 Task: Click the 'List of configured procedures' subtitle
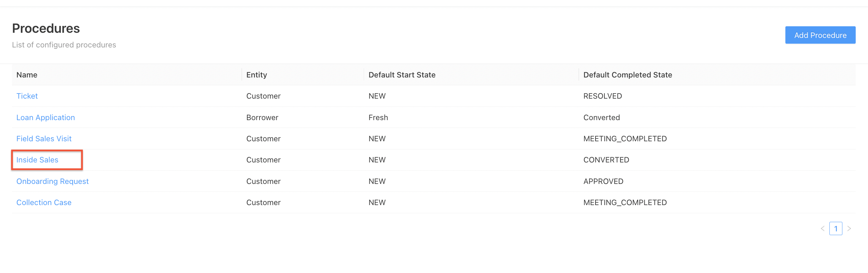point(64,45)
